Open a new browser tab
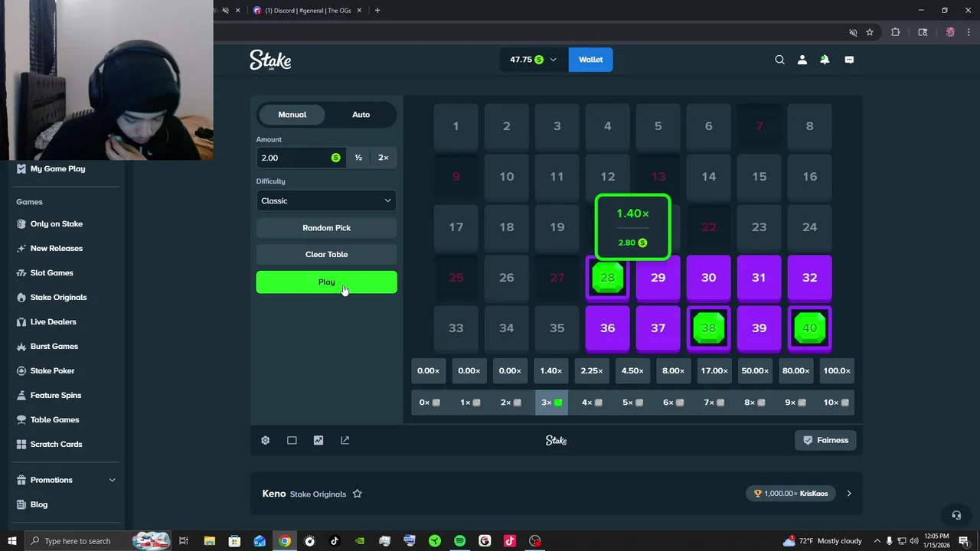The height and width of the screenshot is (551, 980). coord(377,11)
